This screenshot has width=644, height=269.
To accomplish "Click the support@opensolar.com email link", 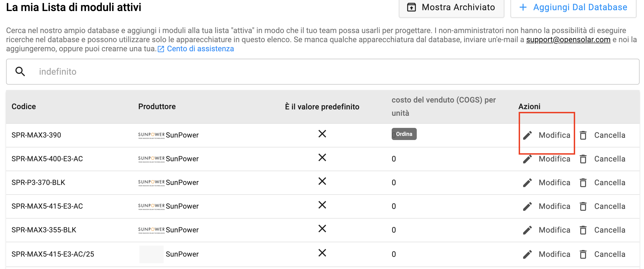I will 568,40.
